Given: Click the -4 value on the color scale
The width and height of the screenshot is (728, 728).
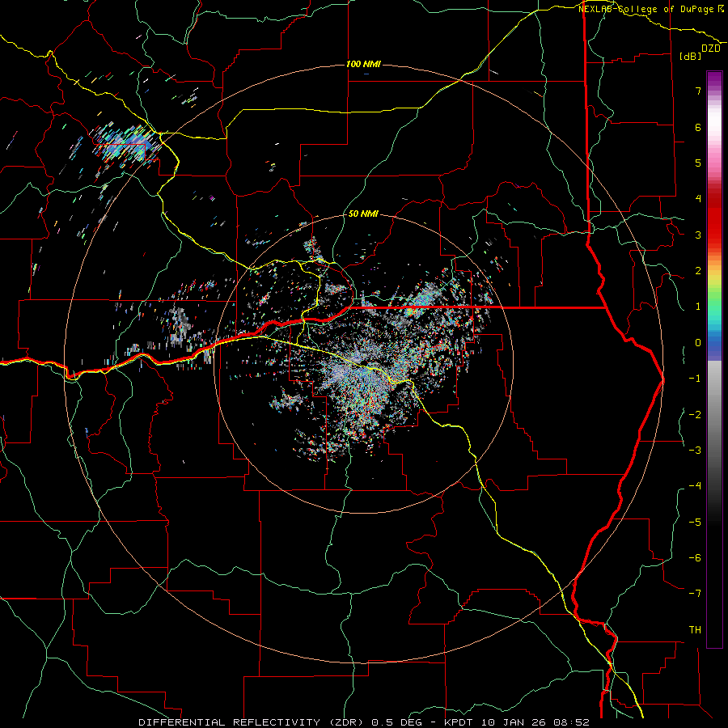Looking at the screenshot, I should coord(695,486).
